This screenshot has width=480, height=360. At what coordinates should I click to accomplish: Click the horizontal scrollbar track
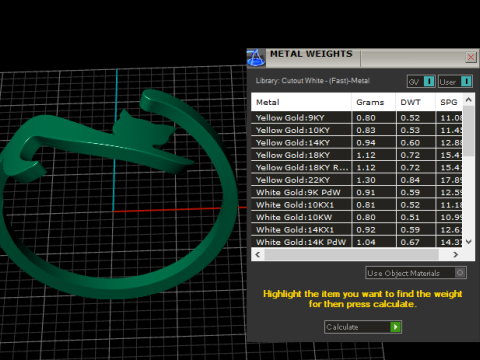click(x=351, y=255)
